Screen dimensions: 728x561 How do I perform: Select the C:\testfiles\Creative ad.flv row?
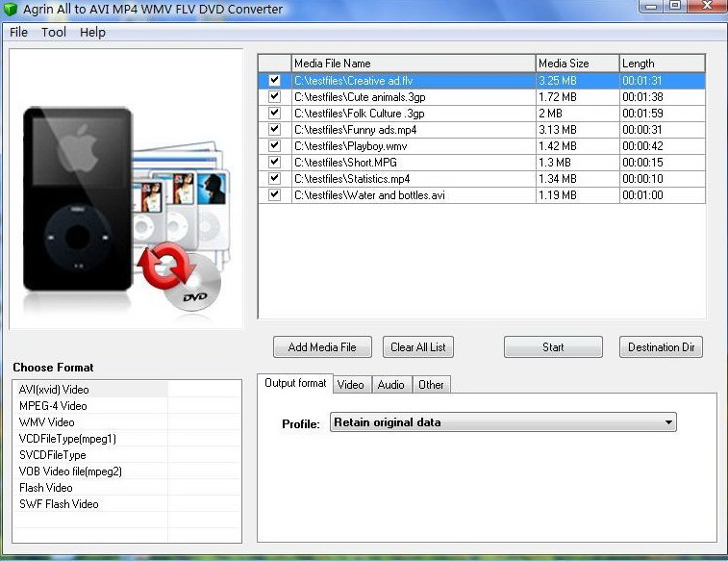pyautogui.click(x=482, y=80)
